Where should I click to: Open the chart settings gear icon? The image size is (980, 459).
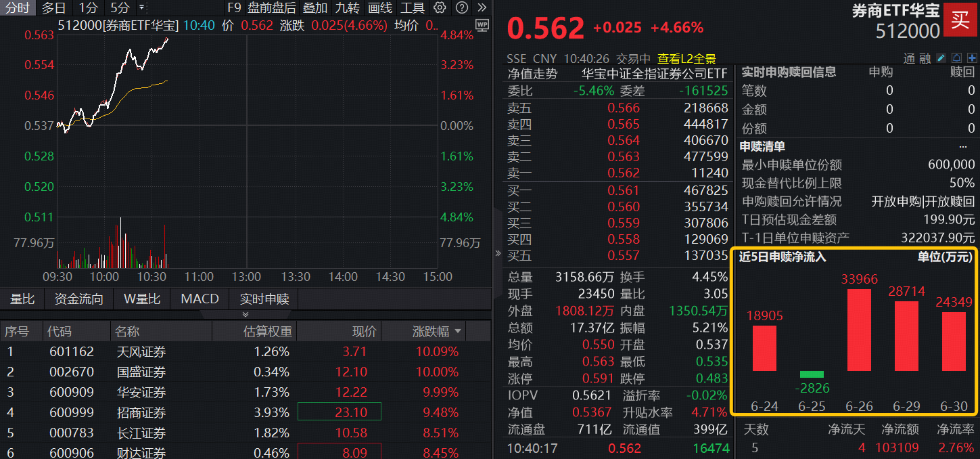(440, 8)
